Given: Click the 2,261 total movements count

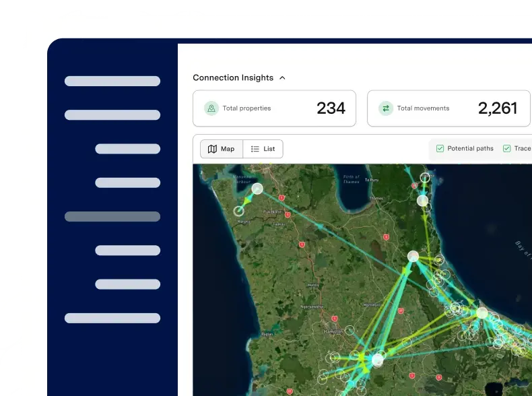Looking at the screenshot, I should [498, 108].
